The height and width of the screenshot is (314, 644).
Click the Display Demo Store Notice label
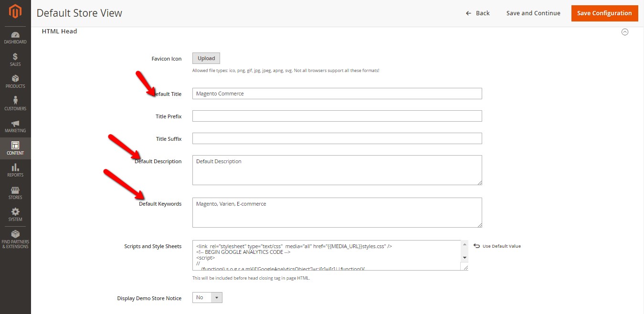point(149,298)
